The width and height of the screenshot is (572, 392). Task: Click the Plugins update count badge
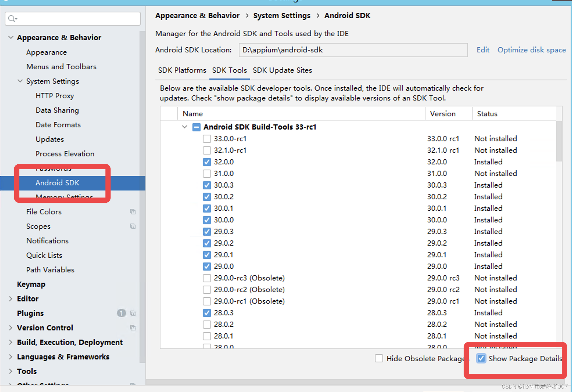[121, 313]
